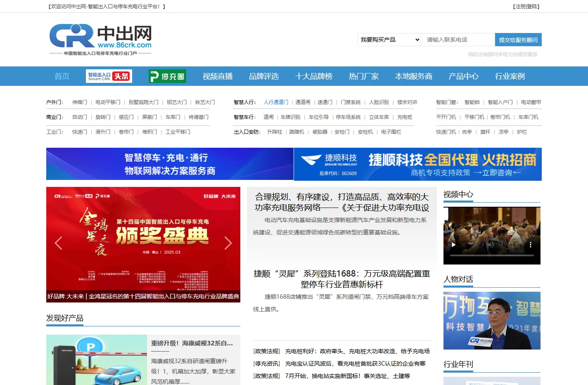Open news item 充电桩利好：政府牵头

point(358,351)
